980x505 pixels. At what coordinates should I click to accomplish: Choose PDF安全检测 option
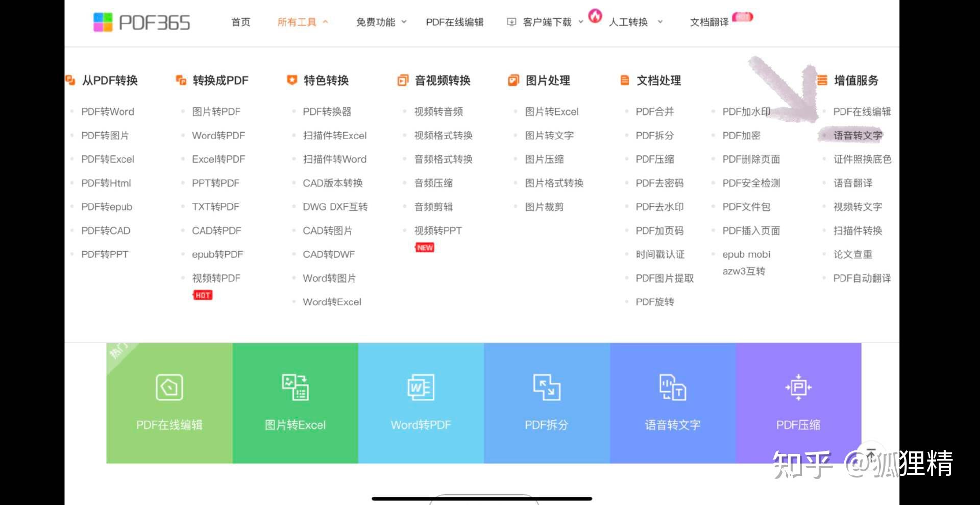751,183
